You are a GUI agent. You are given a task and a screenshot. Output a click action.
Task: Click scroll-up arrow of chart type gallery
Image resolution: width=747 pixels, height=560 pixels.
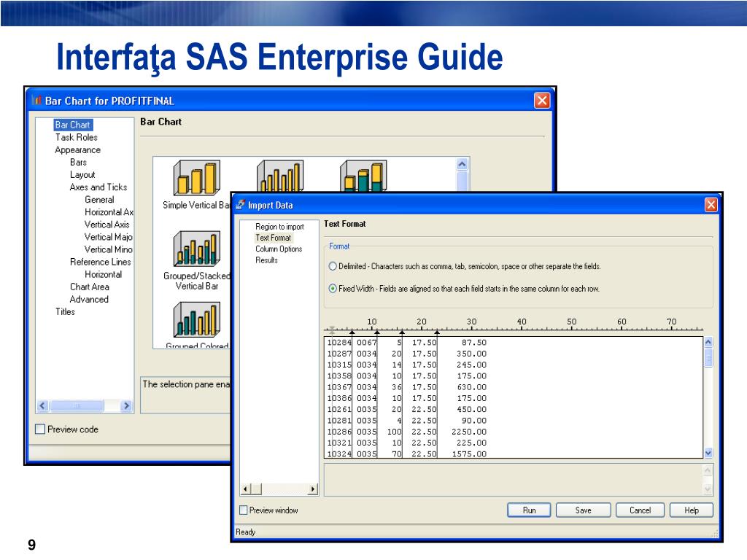pyautogui.click(x=462, y=164)
